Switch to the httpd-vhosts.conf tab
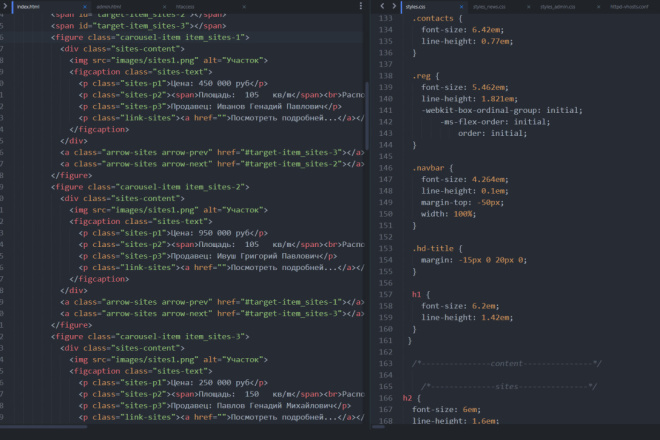The height and width of the screenshot is (440, 660). pos(629,7)
